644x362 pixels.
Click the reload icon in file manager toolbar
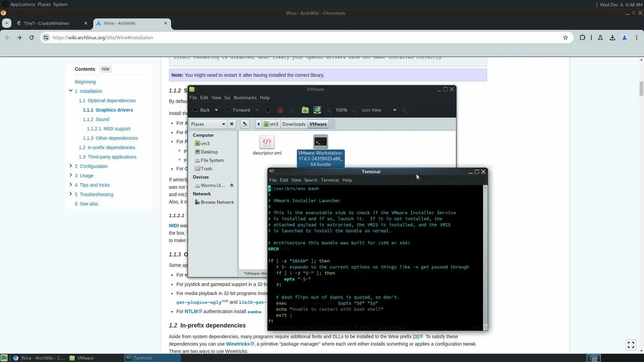(x=292, y=110)
